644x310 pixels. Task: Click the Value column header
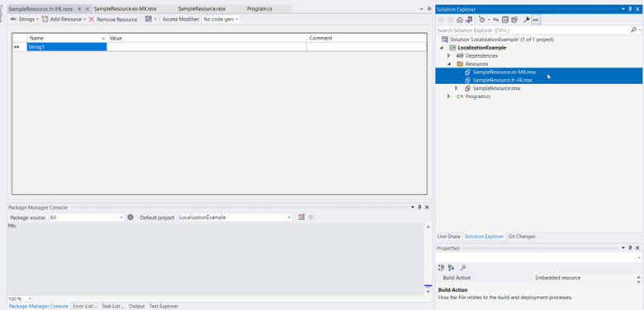(x=206, y=38)
